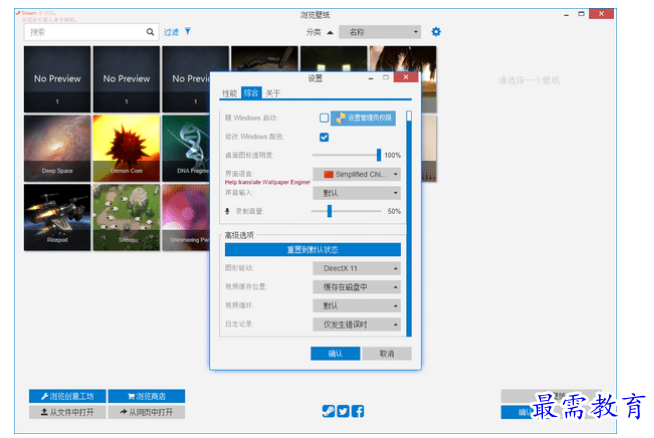Viewport: 654px width, 438px height.
Task: Toggle sort direction arrow next to 分类
Action: pyautogui.click(x=330, y=32)
